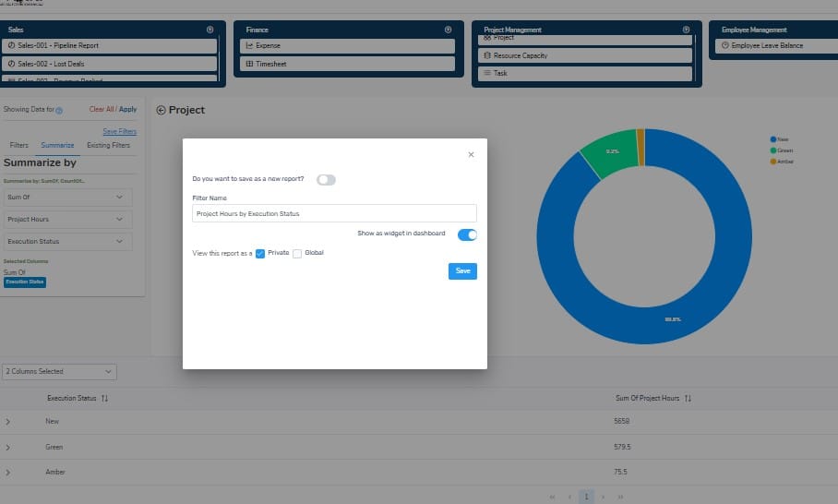This screenshot has height=504, width=838.
Task: Open Sales-002 - Lost Deals report
Action: 110,64
